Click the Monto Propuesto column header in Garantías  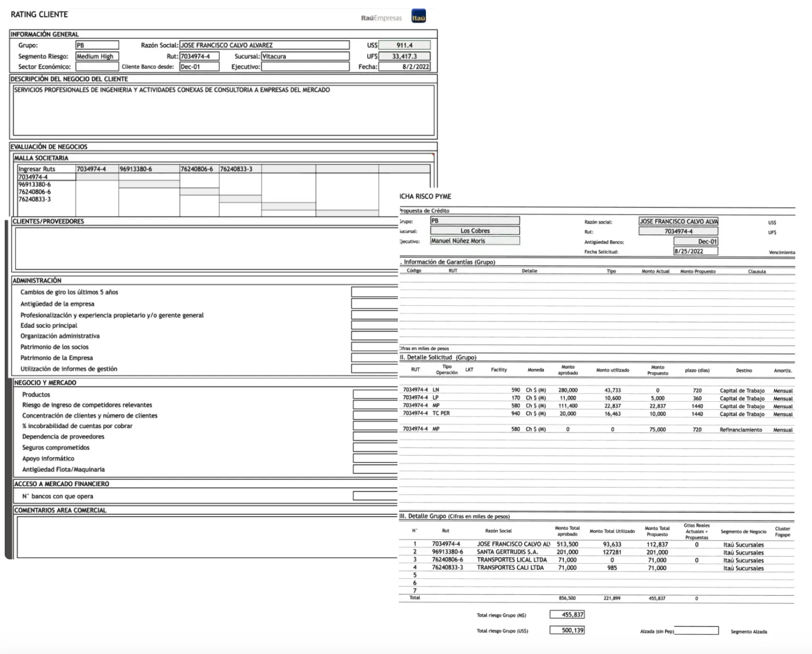tap(698, 271)
